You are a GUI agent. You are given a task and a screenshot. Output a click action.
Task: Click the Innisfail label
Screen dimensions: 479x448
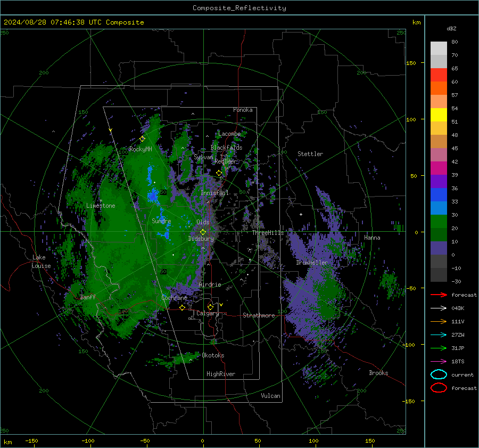point(214,193)
